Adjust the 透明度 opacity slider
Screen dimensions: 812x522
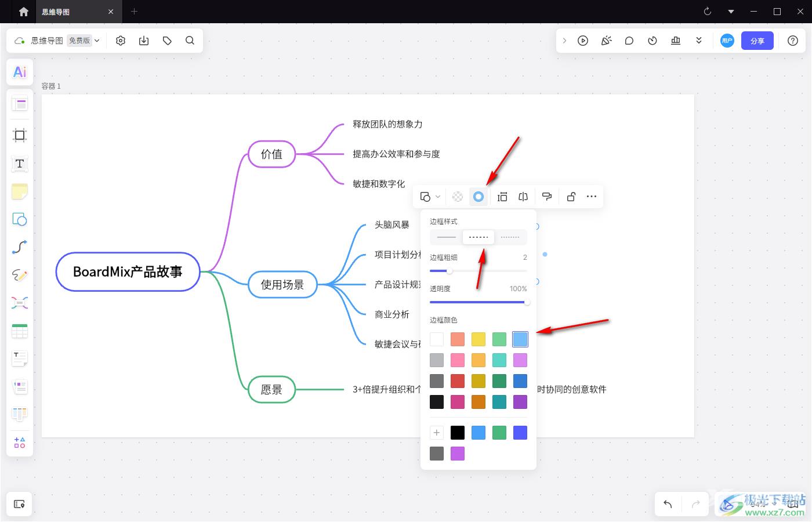click(478, 302)
